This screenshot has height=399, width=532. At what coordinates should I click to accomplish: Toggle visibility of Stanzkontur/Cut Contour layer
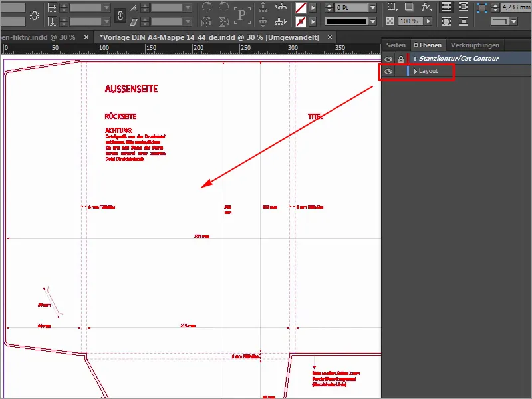(x=388, y=59)
